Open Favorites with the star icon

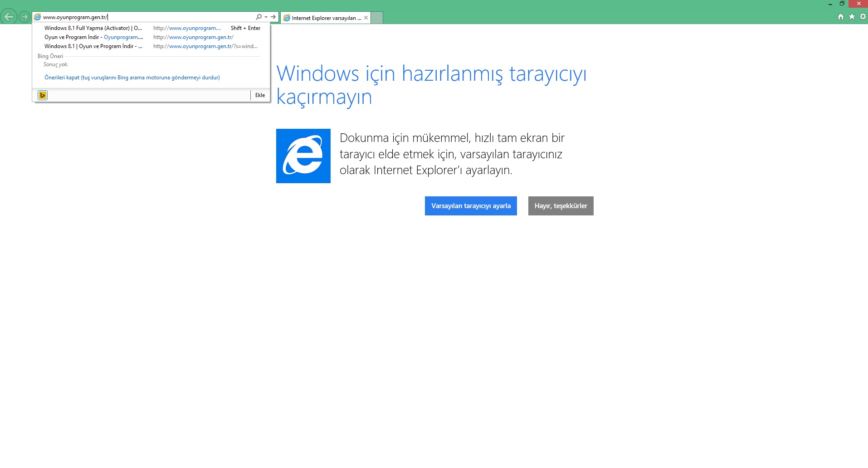(852, 17)
